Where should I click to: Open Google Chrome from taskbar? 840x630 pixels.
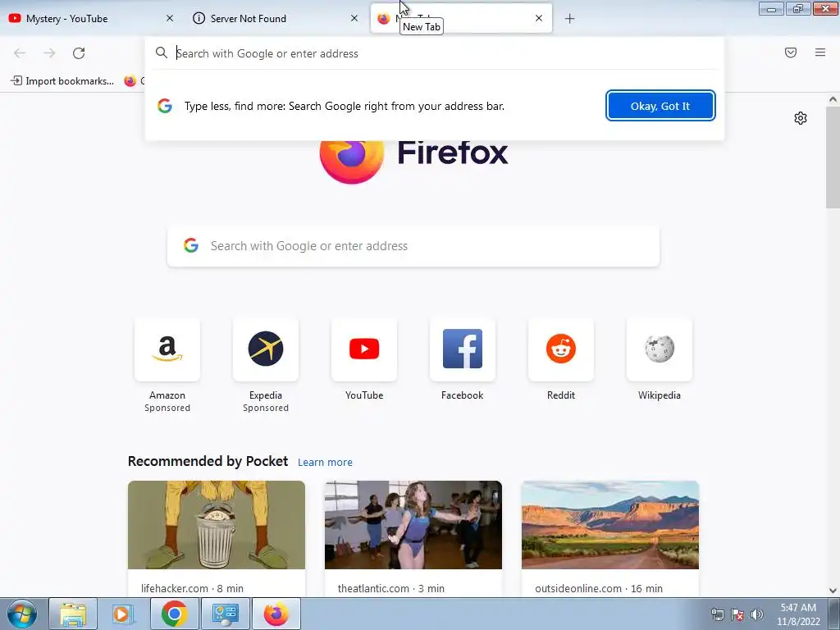click(174, 614)
